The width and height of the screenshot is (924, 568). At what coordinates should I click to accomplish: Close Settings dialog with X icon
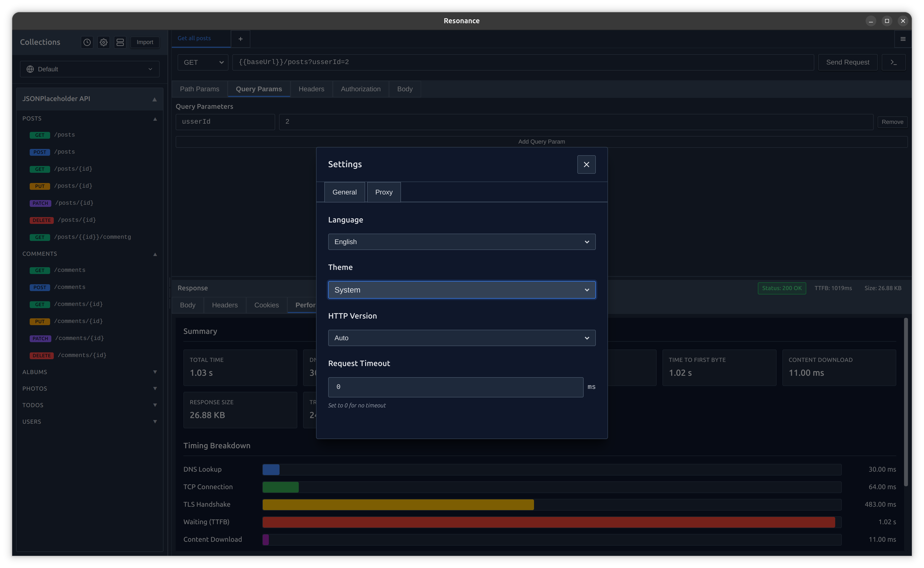click(x=586, y=165)
